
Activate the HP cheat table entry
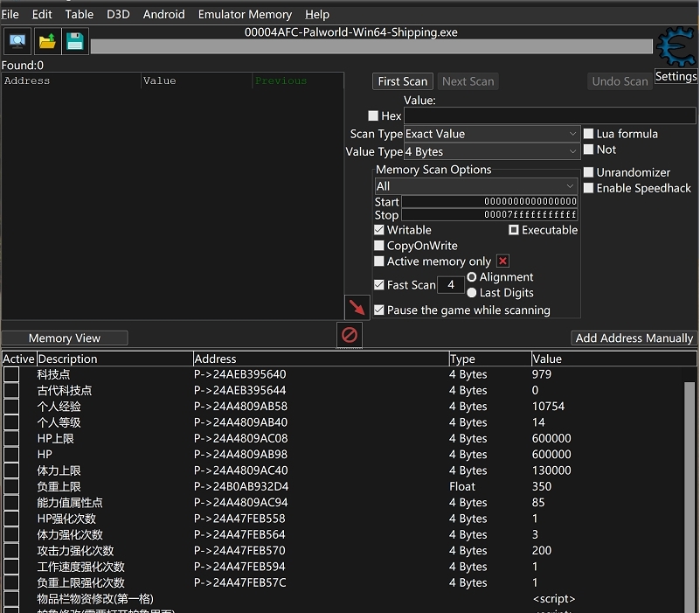pos(10,454)
